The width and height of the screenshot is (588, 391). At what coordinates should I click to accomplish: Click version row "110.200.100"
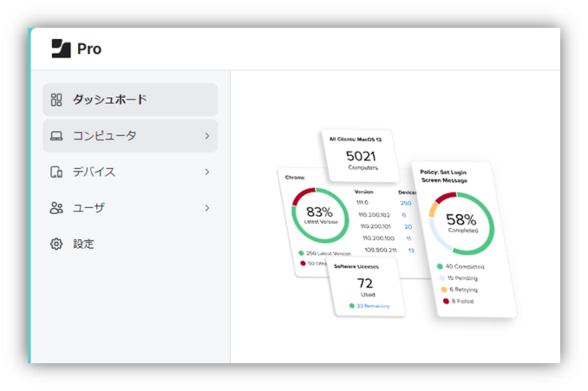pyautogui.click(x=378, y=238)
